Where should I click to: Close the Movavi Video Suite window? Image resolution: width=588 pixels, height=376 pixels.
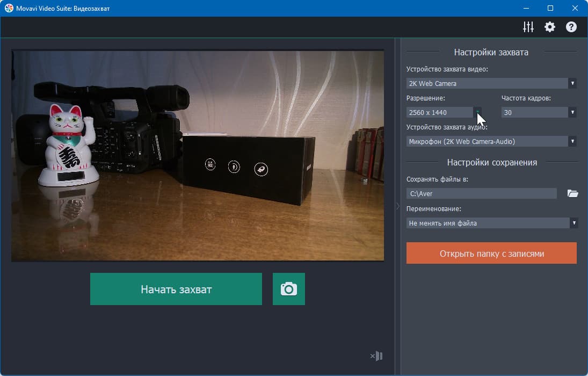click(x=575, y=8)
